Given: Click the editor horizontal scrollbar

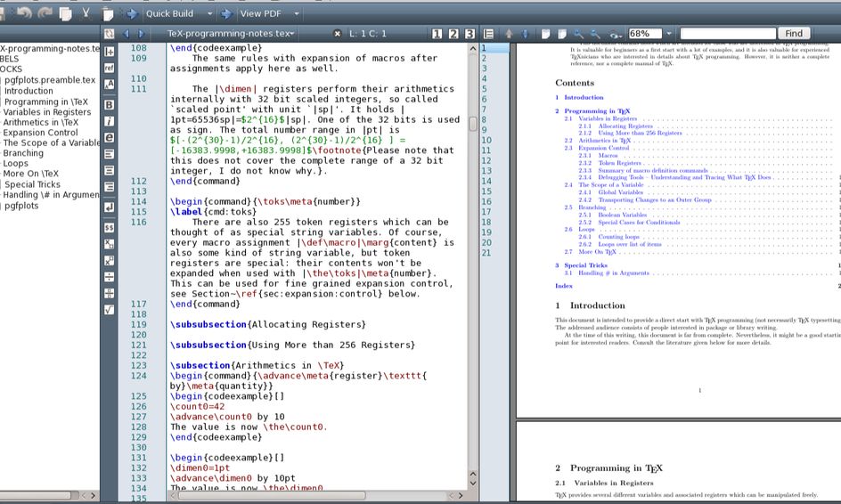Looking at the screenshot, I should (272, 495).
